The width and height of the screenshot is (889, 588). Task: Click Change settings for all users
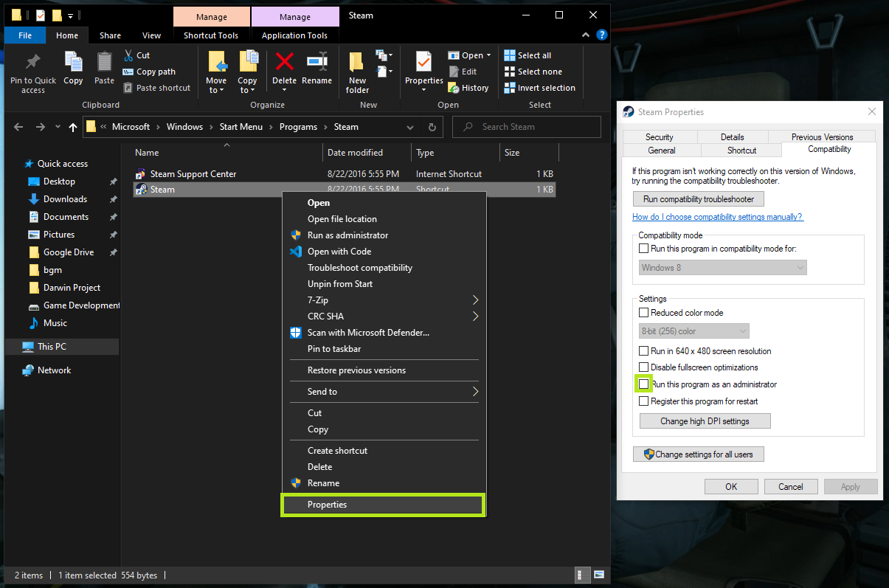pyautogui.click(x=698, y=454)
